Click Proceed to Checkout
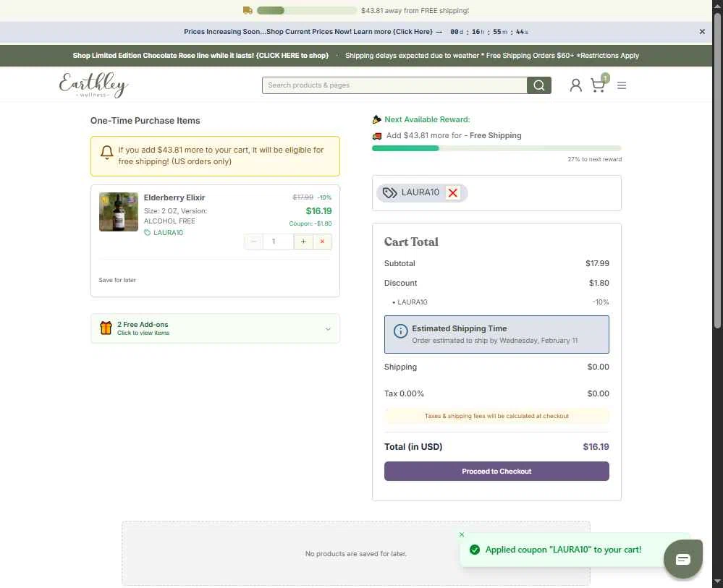723x588 pixels. pyautogui.click(x=496, y=471)
